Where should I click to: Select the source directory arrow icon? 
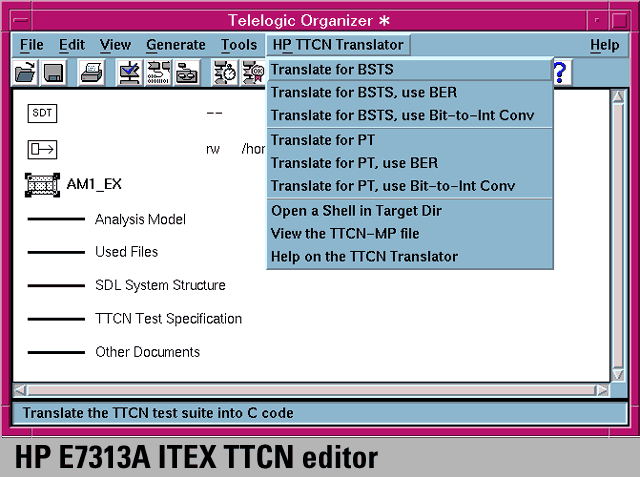click(x=42, y=149)
